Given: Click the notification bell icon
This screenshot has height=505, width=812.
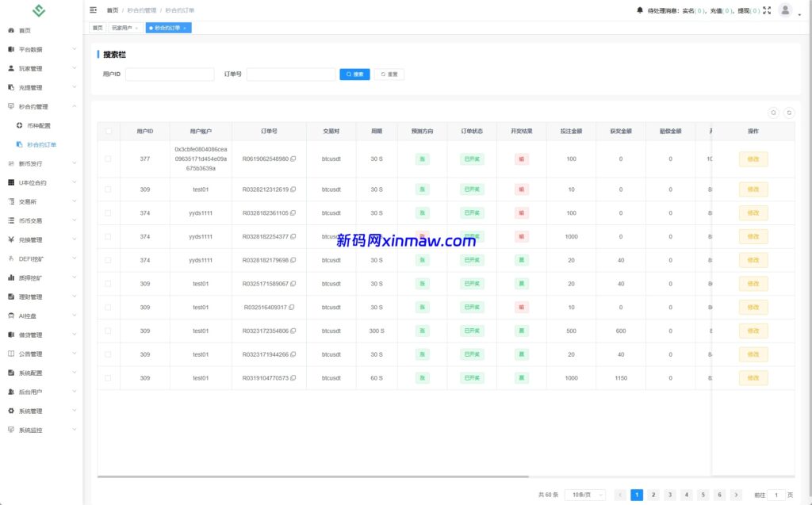Looking at the screenshot, I should pos(640,10).
